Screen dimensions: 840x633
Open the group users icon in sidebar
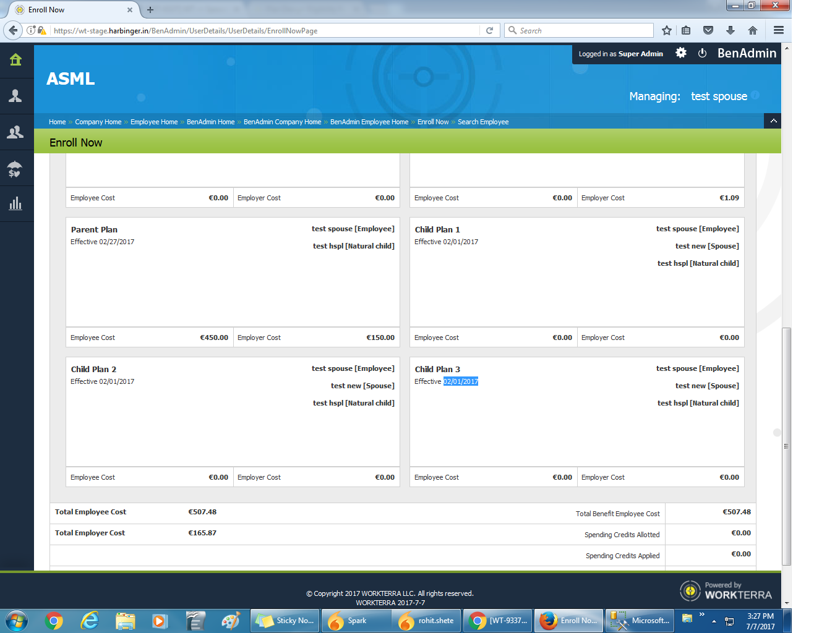[x=15, y=132]
